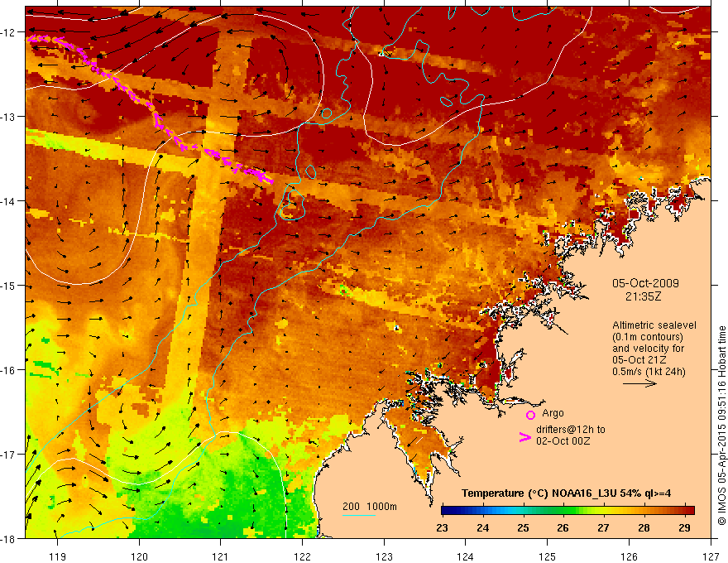Viewport: 728px width, 563px height.
Task: Select the '05-Oct-2009' date text
Action: click(x=645, y=283)
